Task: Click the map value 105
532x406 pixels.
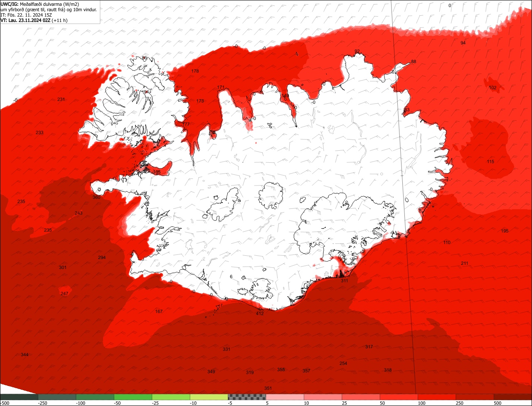Action: click(157, 172)
